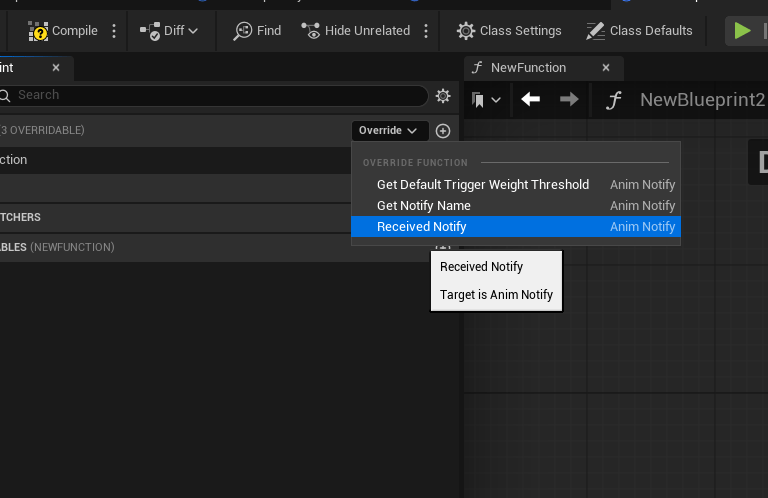
Task: Open My Blueprint settings gear
Action: tap(443, 96)
